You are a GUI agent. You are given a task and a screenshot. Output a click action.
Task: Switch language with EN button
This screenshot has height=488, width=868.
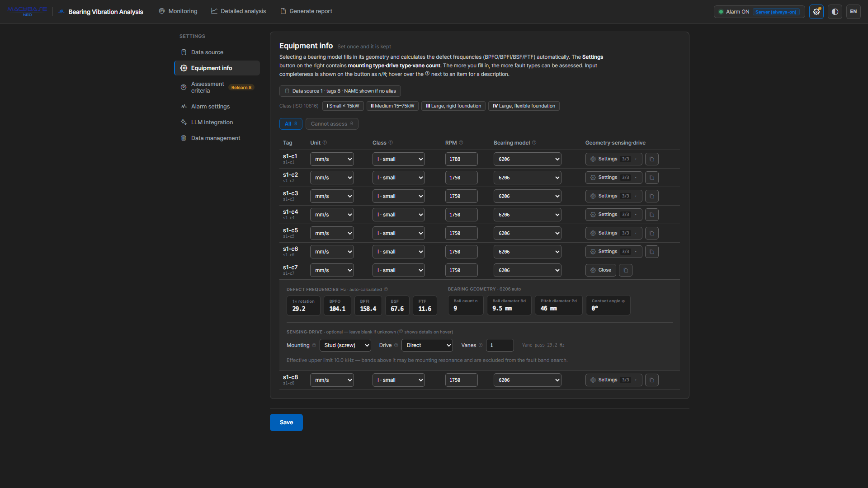pos(853,12)
